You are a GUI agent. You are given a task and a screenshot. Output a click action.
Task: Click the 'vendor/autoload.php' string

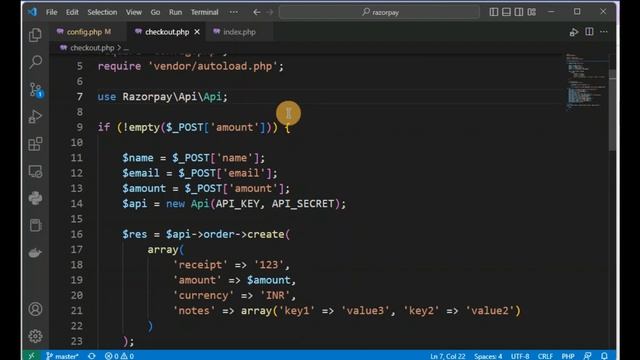point(213,66)
